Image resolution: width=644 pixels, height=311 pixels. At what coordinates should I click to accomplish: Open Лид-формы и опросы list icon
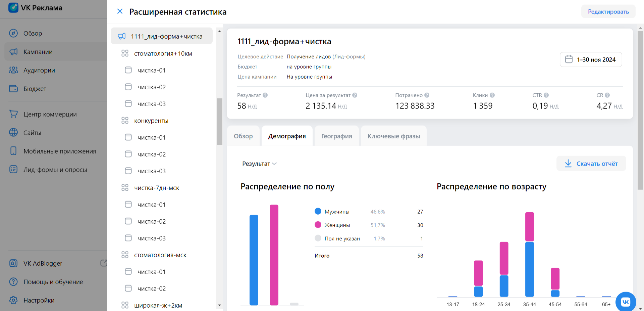(13, 169)
